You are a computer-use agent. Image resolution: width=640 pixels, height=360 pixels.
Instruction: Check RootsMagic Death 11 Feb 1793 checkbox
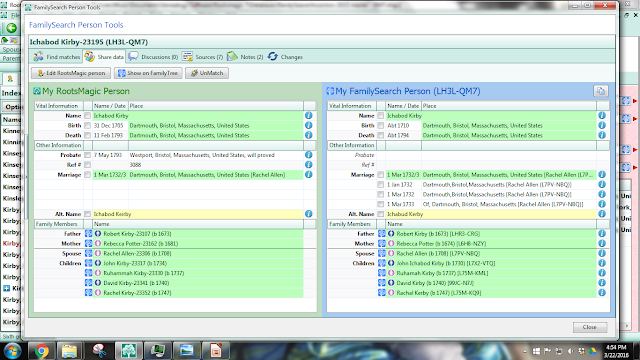click(87, 135)
